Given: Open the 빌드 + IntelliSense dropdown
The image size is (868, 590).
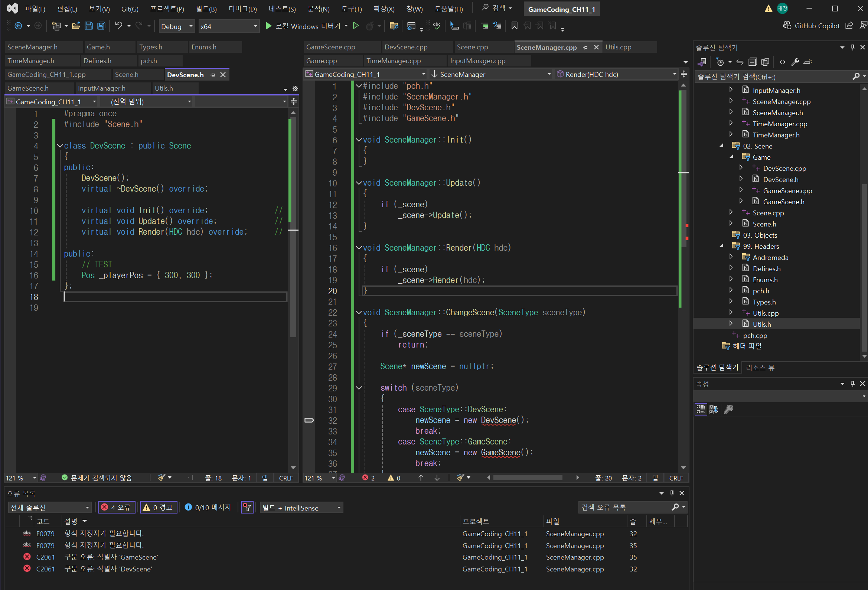Looking at the screenshot, I should (x=301, y=508).
